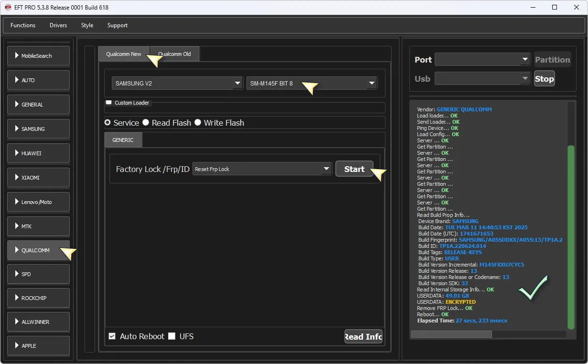This screenshot has height=364, width=588.
Task: Open the MTK chipset section
Action: 38,226
